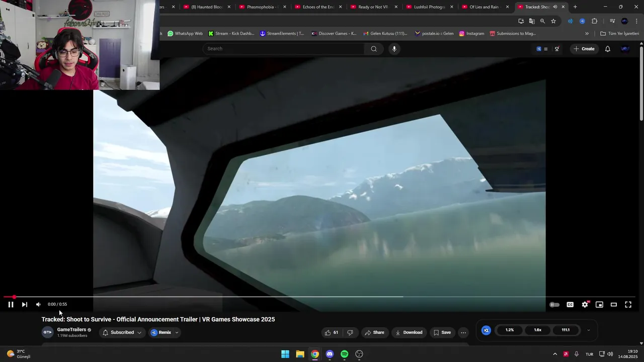Viewport: 644px width, 362px height.
Task: Skip to the next video
Action: point(24,304)
